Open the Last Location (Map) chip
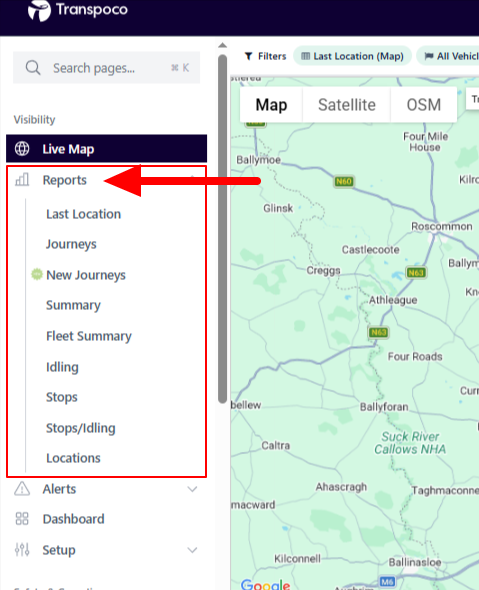 pos(352,56)
